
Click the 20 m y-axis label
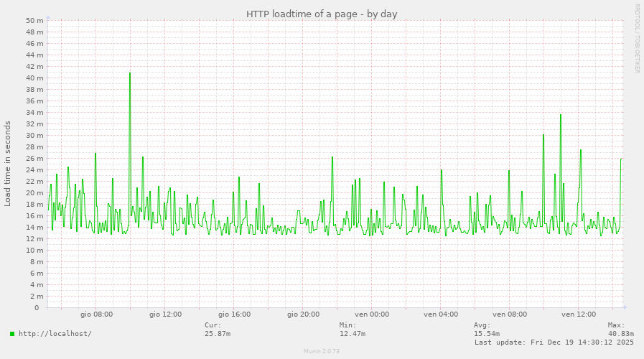(x=34, y=192)
